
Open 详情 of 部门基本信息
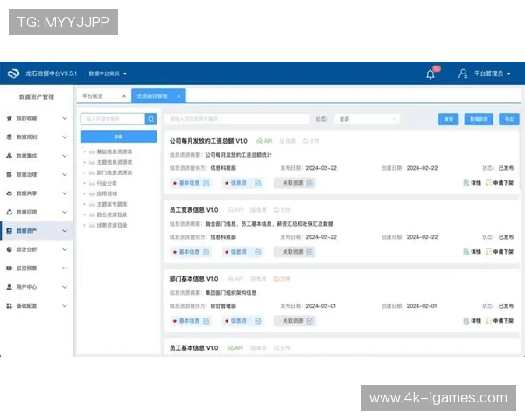(472, 321)
